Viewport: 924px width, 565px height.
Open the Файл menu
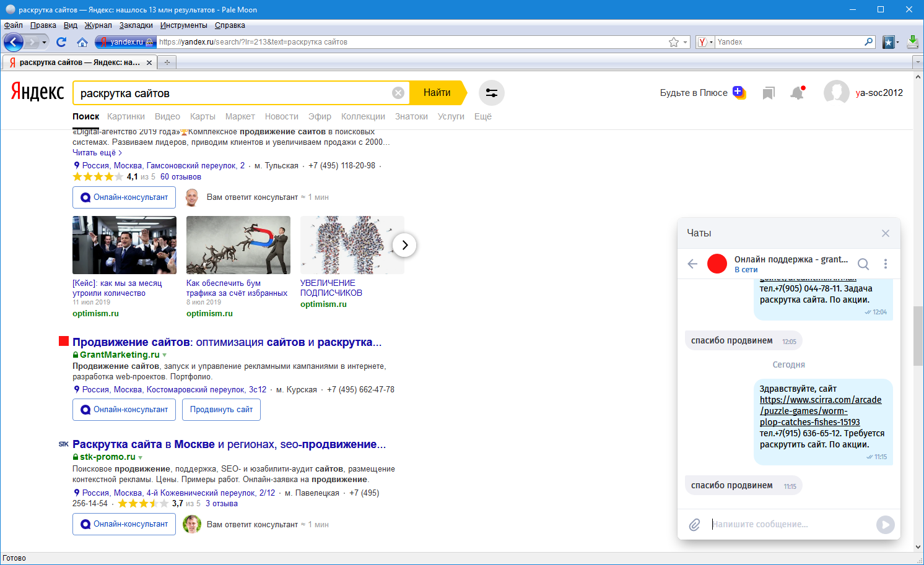click(13, 25)
